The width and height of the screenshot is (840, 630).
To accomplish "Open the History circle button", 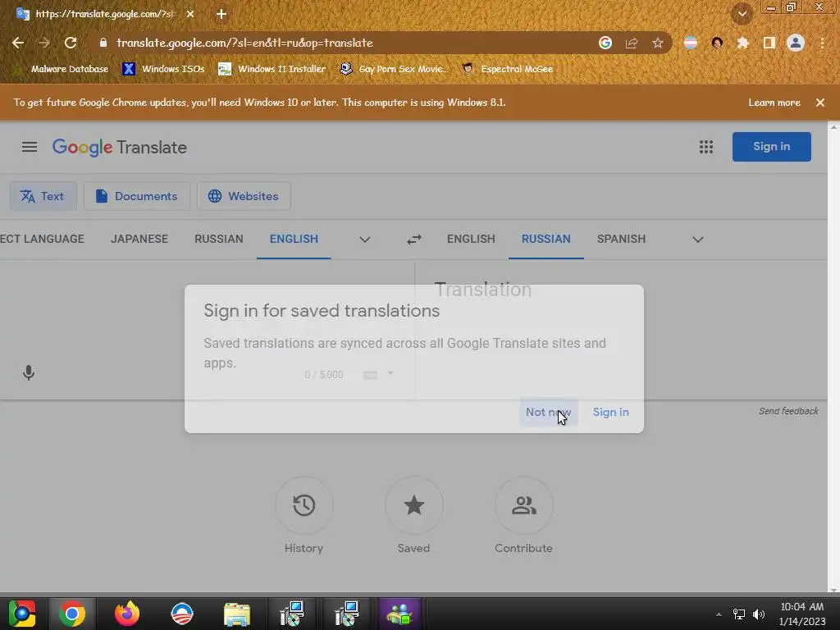I will click(304, 505).
